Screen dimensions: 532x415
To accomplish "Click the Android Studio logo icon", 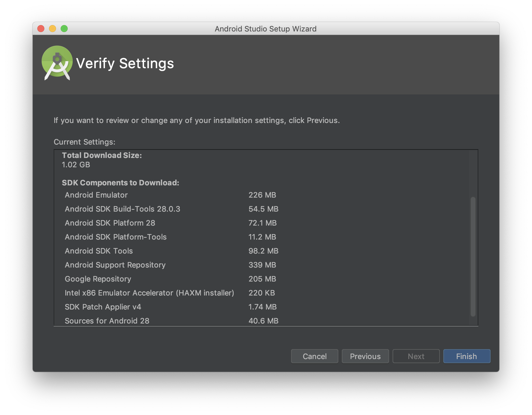I will (x=57, y=63).
